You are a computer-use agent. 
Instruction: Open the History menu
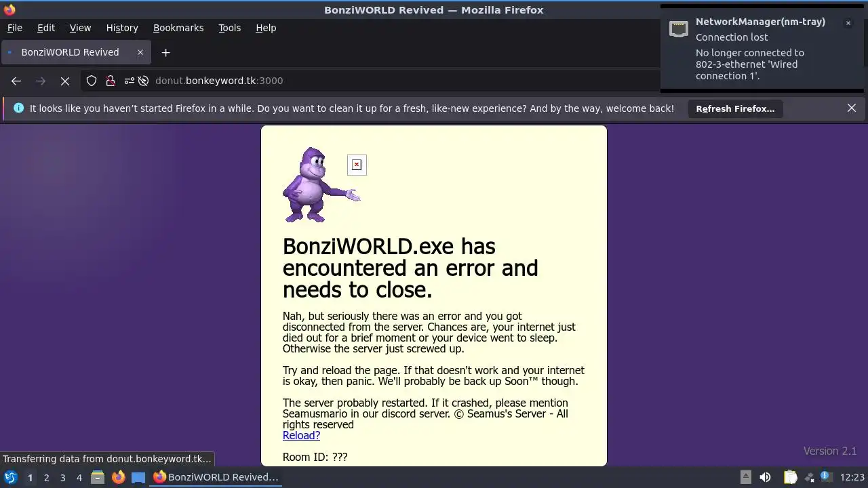122,28
